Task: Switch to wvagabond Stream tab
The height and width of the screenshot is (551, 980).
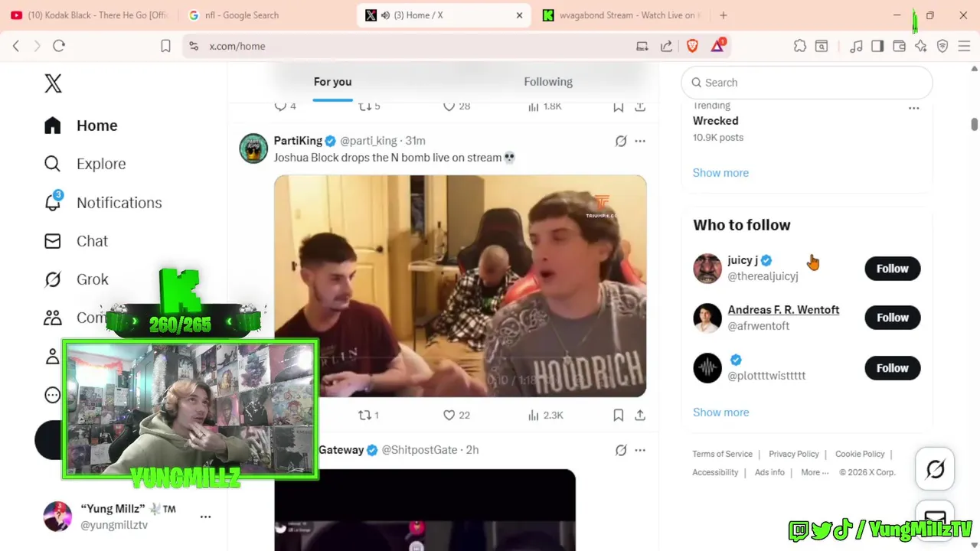Action: 621,15
